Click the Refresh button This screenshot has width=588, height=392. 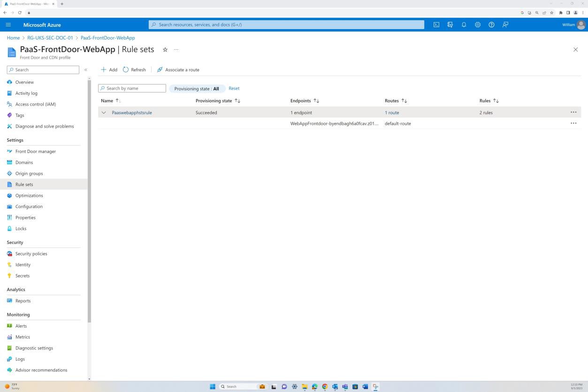[134, 69]
